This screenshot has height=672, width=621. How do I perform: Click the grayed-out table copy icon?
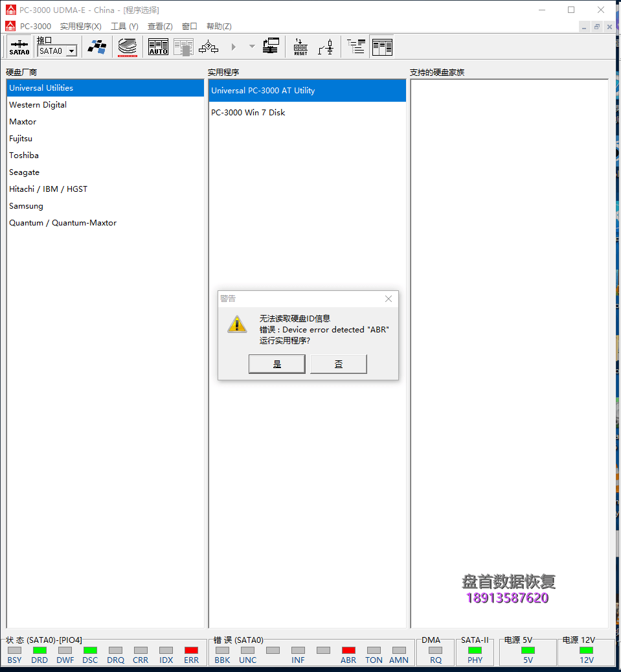pyautogui.click(x=184, y=47)
